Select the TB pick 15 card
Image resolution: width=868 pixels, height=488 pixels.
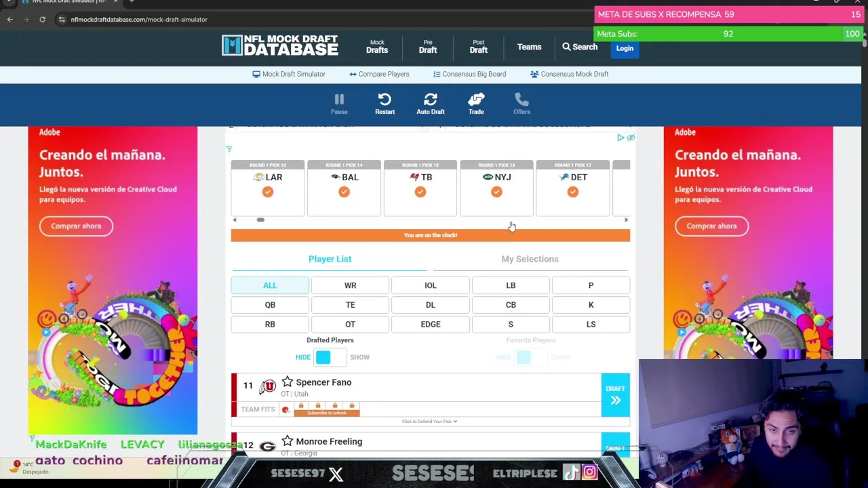(x=420, y=188)
